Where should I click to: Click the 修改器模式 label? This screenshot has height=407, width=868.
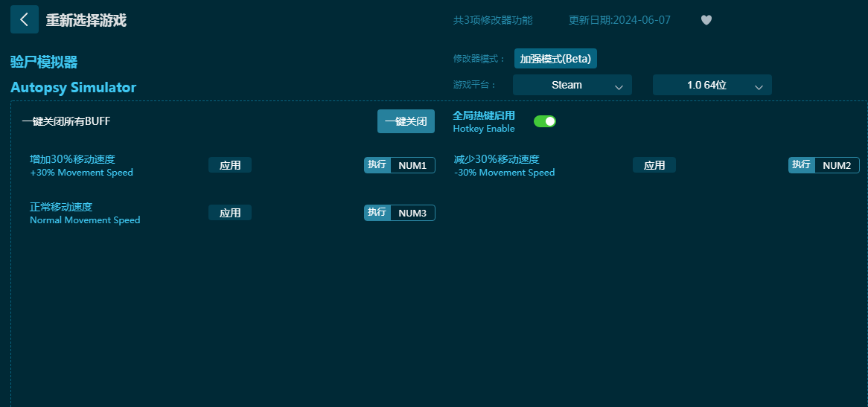tap(479, 59)
